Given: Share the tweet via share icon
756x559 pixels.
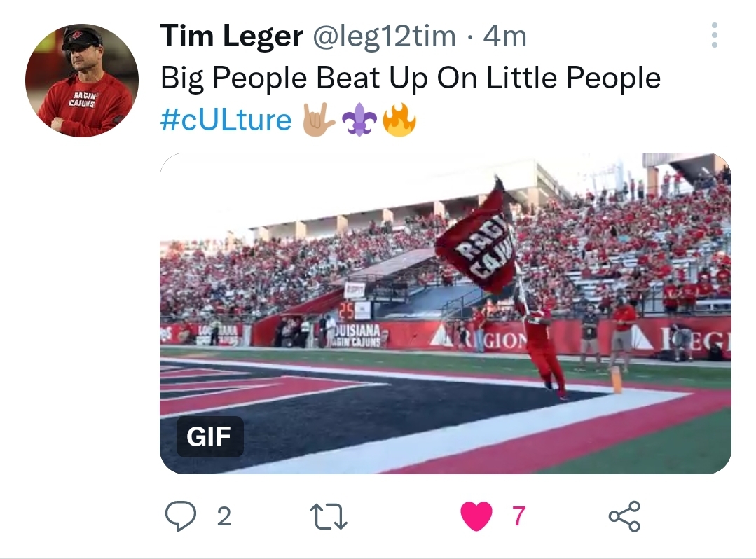Looking at the screenshot, I should [x=624, y=516].
